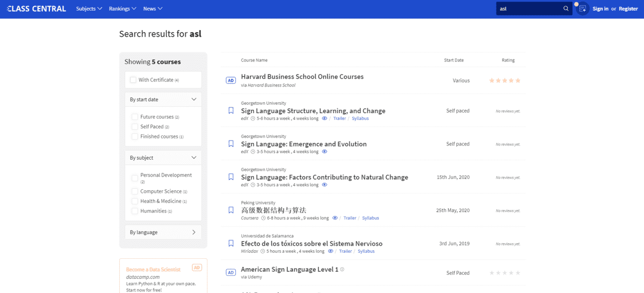This screenshot has height=293, width=644.
Task: Bookmark Sign Language: Factors Contributing to Natural Change
Action: [x=231, y=177]
